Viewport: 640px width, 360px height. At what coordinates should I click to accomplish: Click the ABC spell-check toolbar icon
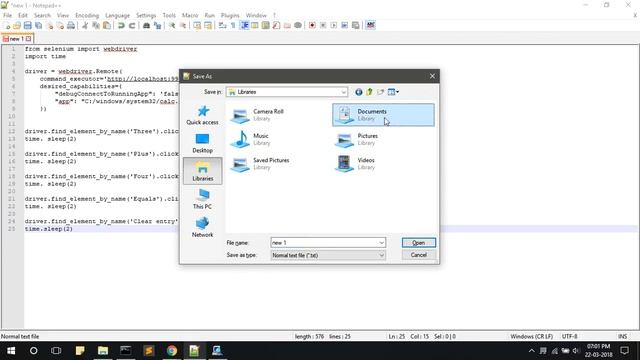click(x=371, y=25)
